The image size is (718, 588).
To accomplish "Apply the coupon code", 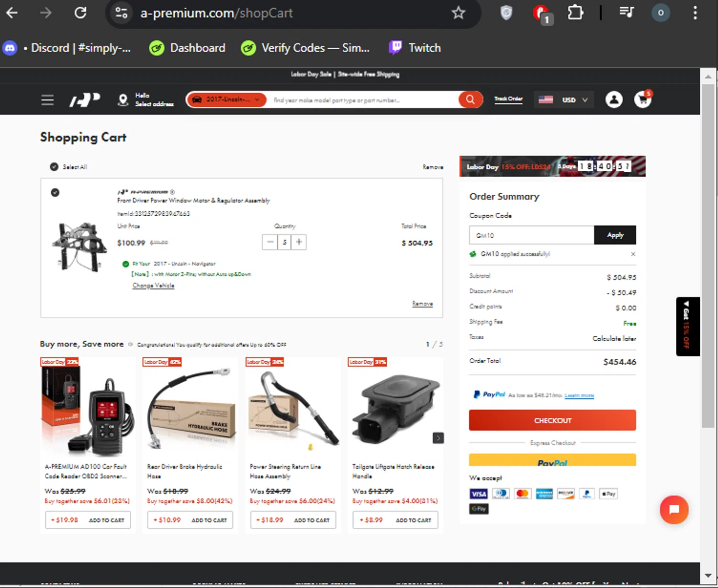I will 615,235.
